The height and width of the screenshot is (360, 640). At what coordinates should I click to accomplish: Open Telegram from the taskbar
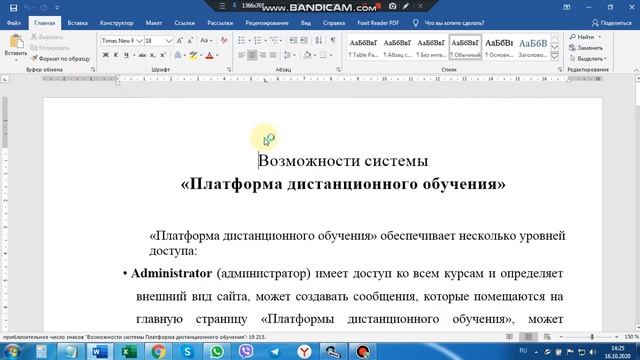click(275, 351)
